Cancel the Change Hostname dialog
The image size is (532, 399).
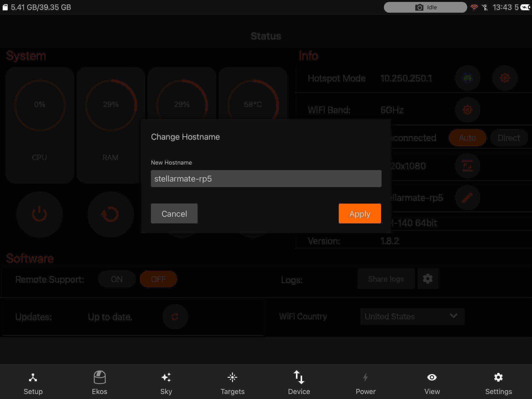coord(174,214)
